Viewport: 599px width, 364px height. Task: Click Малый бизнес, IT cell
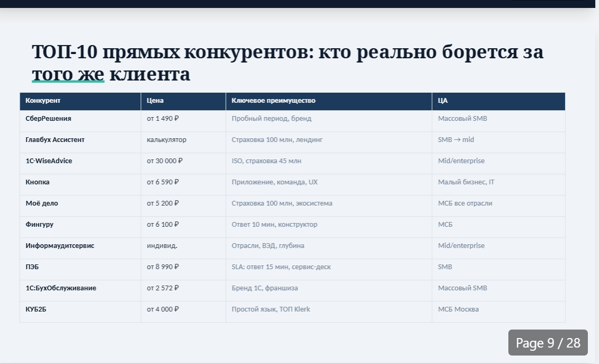[x=498, y=185]
